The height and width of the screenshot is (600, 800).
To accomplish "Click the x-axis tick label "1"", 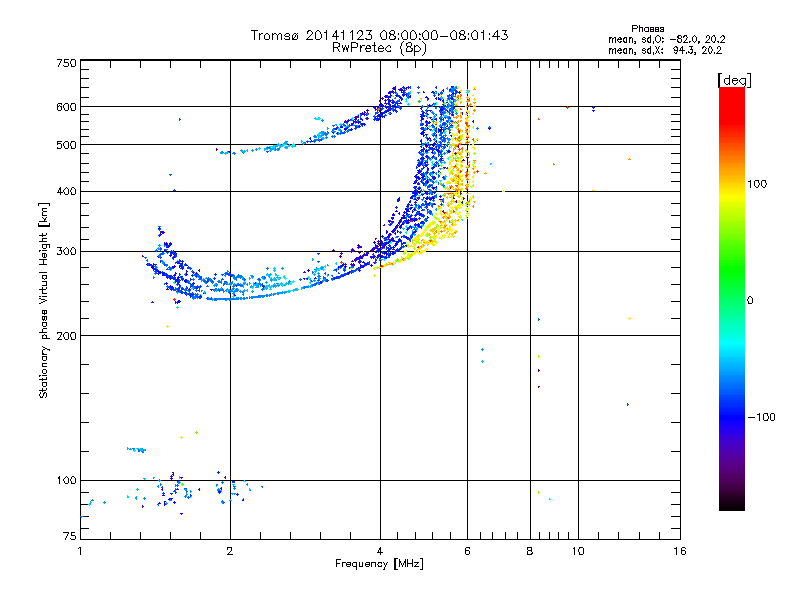I will [80, 551].
